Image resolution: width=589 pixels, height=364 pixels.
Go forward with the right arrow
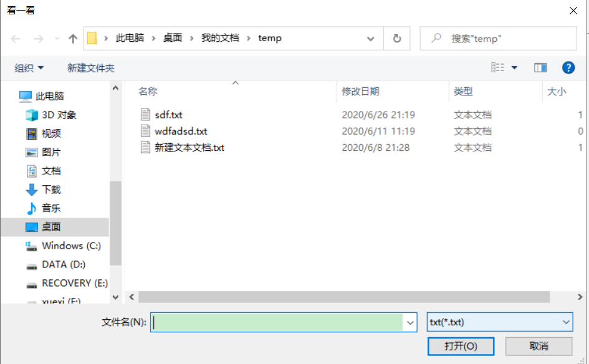[x=38, y=38]
